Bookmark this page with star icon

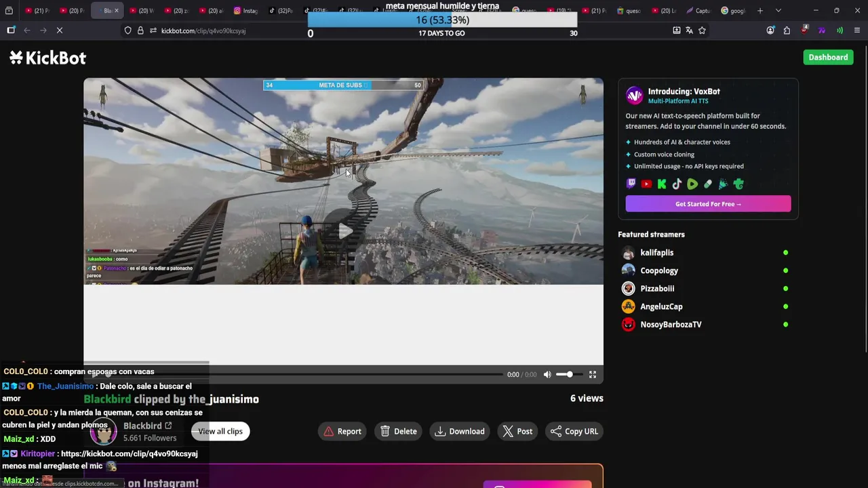(702, 30)
